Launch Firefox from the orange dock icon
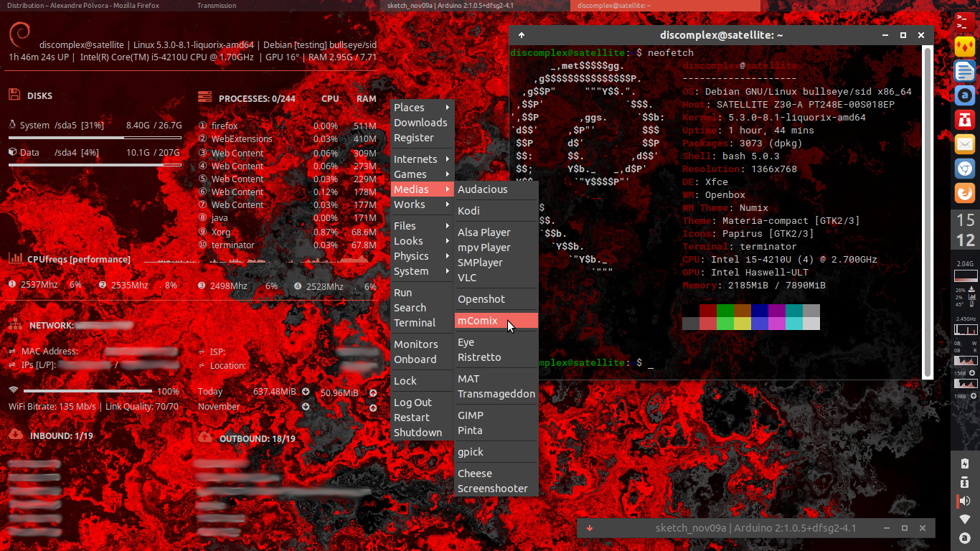This screenshot has width=980, height=551. [965, 193]
